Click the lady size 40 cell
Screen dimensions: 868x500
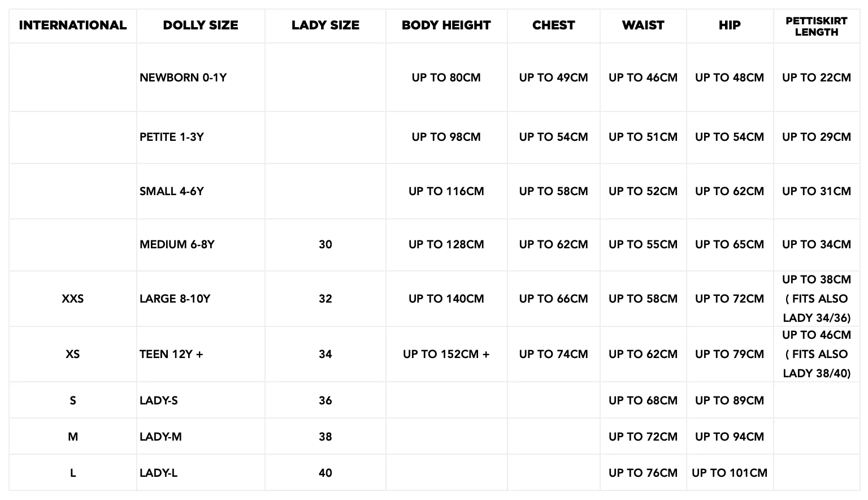pos(325,473)
